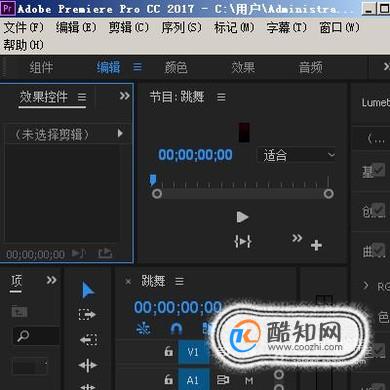Toggle track lock for V1

[x=169, y=351]
